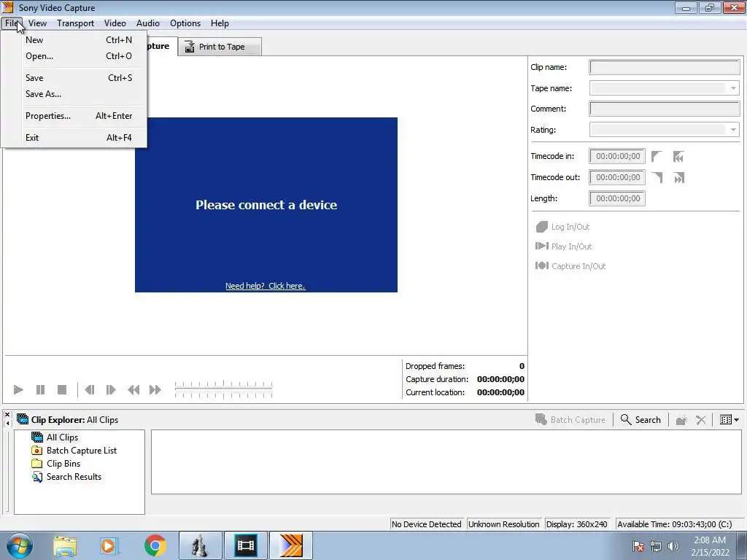This screenshot has width=747, height=560.
Task: Click the Action Center flag tray icon
Action: (638, 546)
